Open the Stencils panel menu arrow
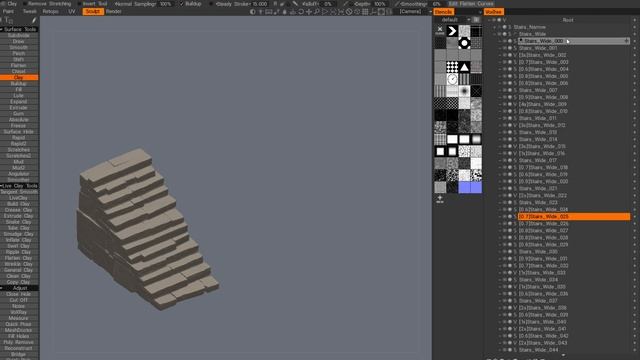The width and height of the screenshot is (640, 360). [480, 12]
